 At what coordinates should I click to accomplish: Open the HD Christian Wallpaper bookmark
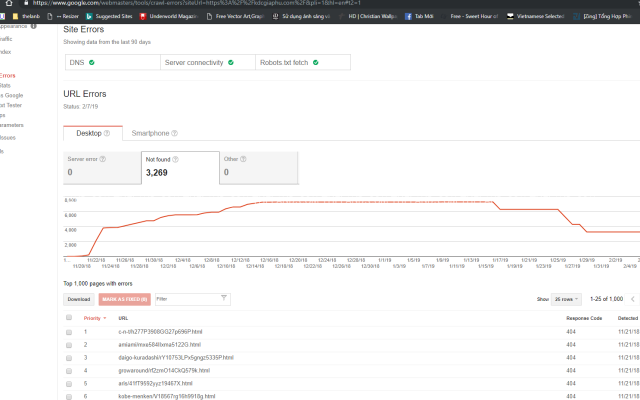(367, 16)
